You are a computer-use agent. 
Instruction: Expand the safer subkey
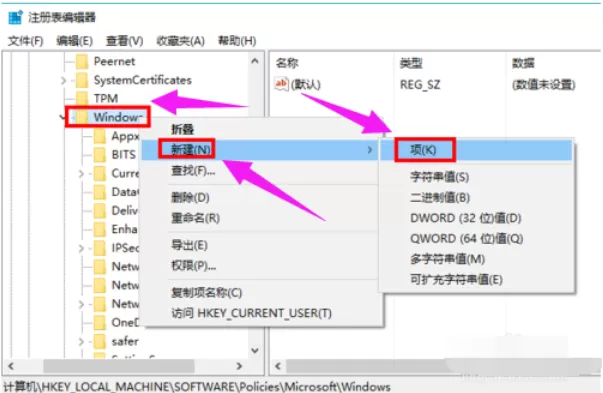click(x=81, y=341)
